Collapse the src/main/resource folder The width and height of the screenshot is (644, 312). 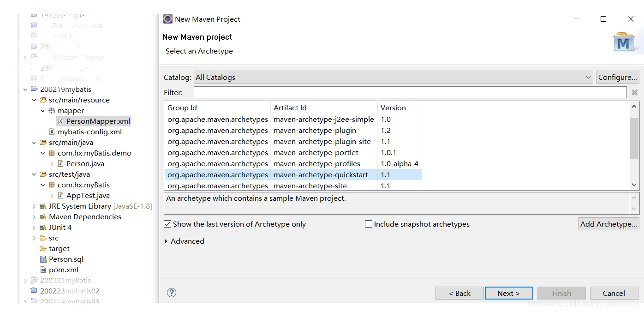(34, 100)
